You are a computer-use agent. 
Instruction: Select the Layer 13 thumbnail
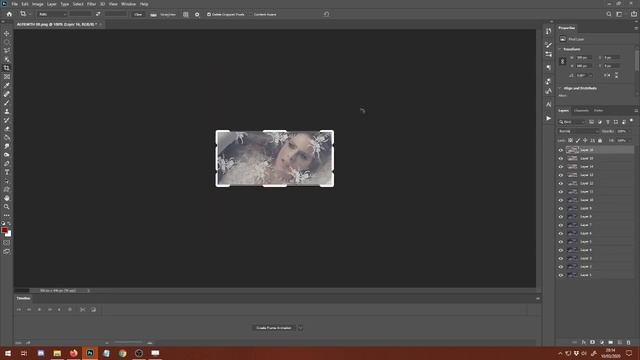[572, 175]
